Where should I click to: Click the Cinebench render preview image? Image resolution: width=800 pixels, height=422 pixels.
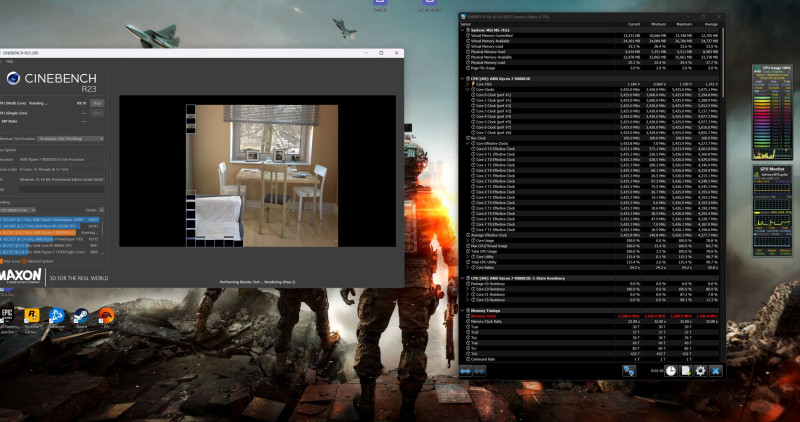point(262,176)
